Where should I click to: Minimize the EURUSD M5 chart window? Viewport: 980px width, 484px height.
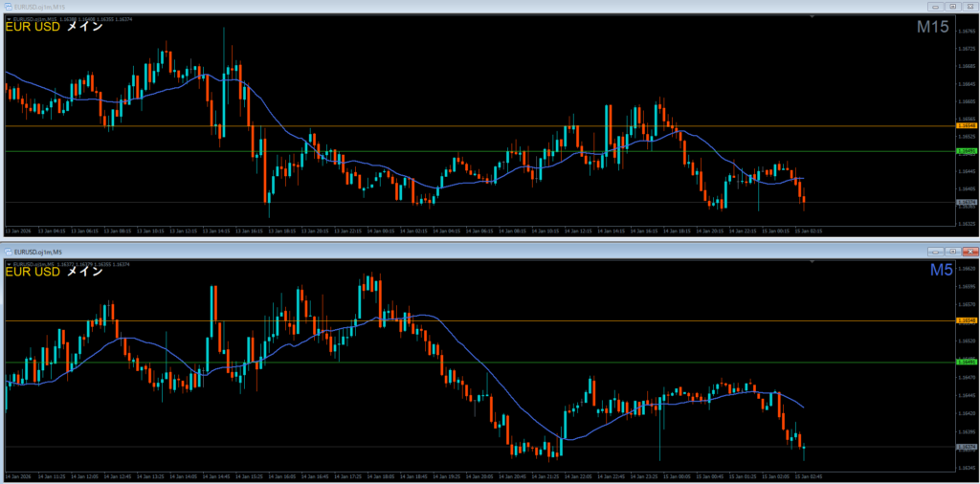point(936,252)
